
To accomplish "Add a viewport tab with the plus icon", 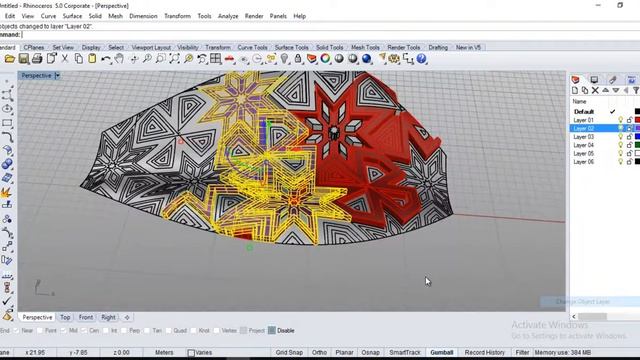I will (x=127, y=317).
